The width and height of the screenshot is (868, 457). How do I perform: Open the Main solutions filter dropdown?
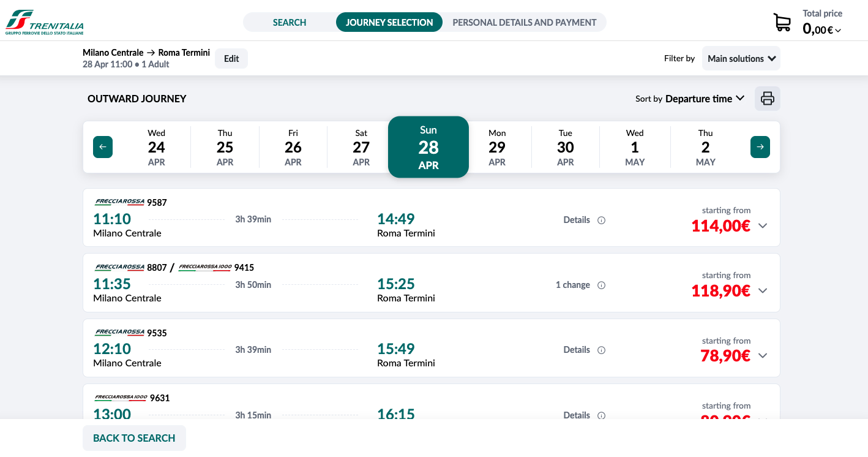coord(741,59)
